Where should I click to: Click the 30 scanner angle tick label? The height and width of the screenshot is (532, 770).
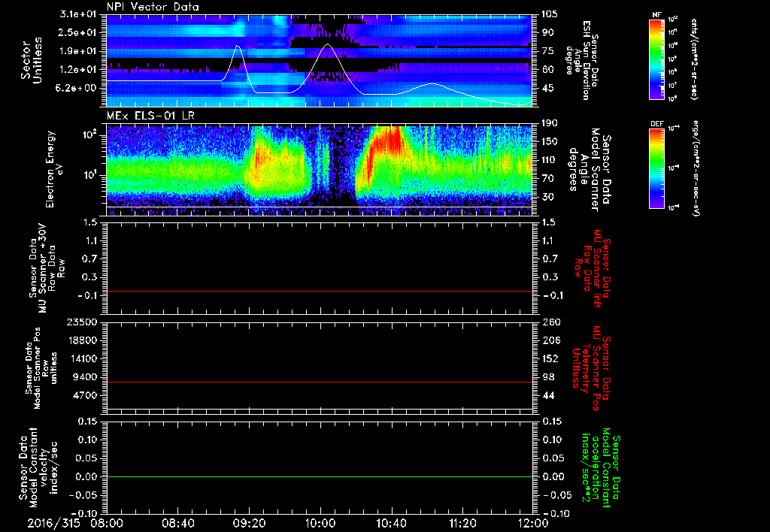[x=547, y=197]
